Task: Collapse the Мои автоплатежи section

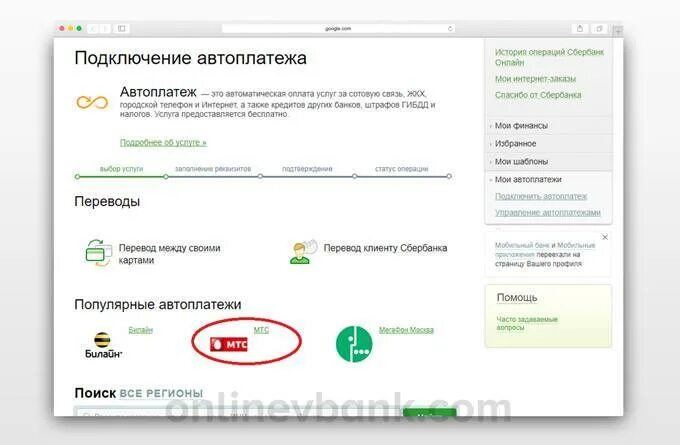Action: pos(528,179)
